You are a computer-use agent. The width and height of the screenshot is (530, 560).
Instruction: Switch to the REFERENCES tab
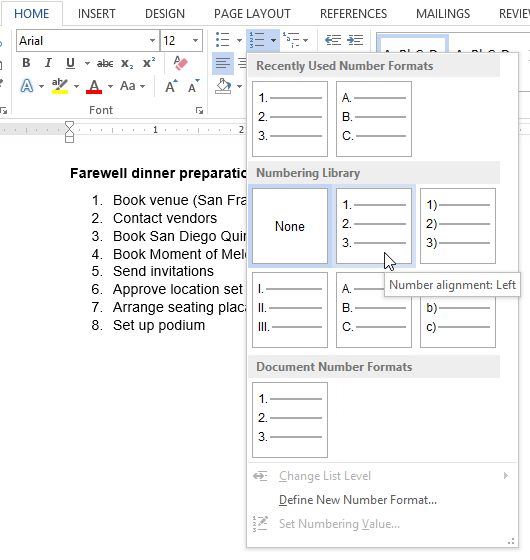point(353,14)
